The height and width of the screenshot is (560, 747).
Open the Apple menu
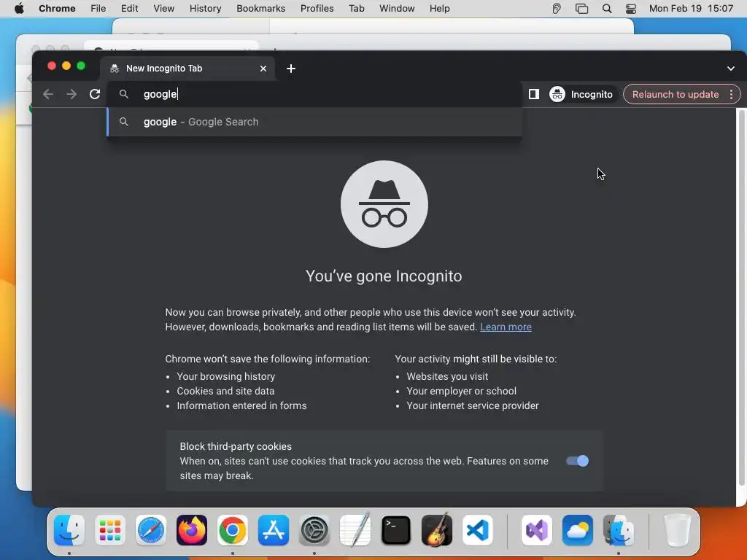click(x=19, y=9)
